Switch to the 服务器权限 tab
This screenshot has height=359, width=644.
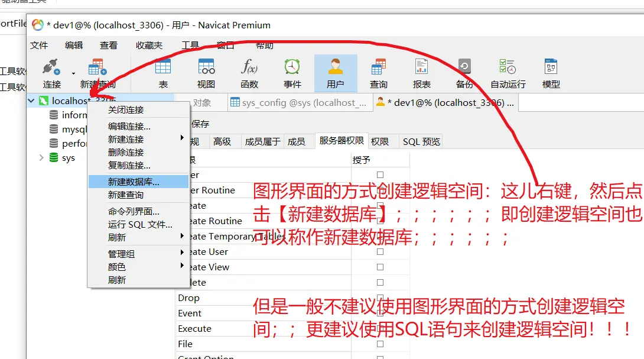pos(341,141)
